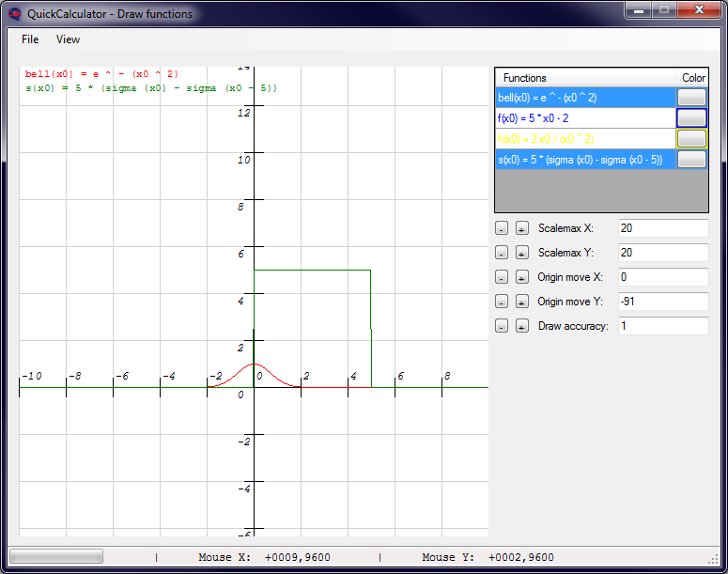Decrease Scalemax X with minus button

click(502, 228)
